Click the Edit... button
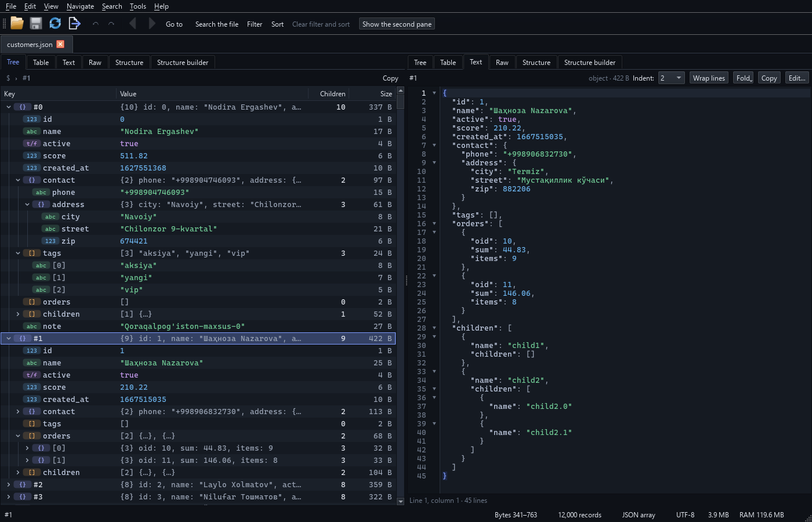The width and height of the screenshot is (812, 522). point(797,78)
